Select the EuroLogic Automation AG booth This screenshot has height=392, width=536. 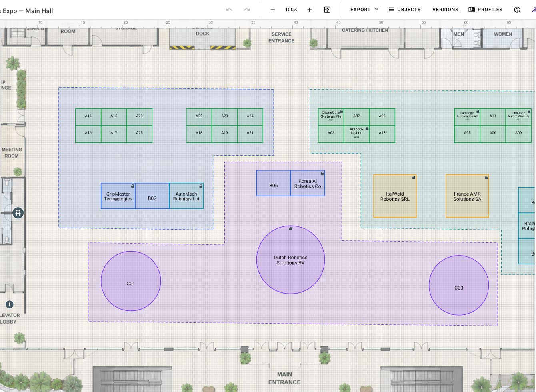pos(467,117)
